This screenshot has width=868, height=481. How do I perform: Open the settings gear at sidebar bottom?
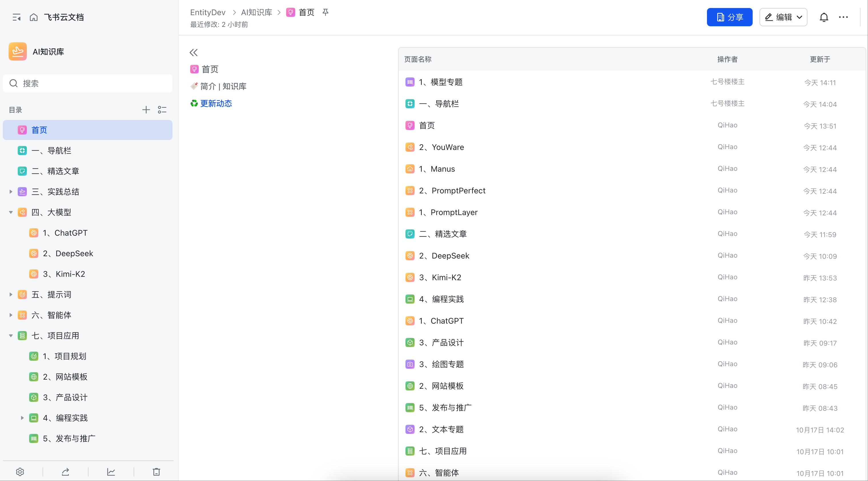tap(20, 472)
